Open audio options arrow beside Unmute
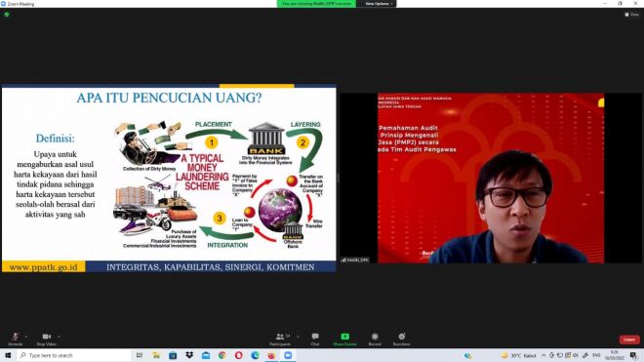 [x=26, y=337]
